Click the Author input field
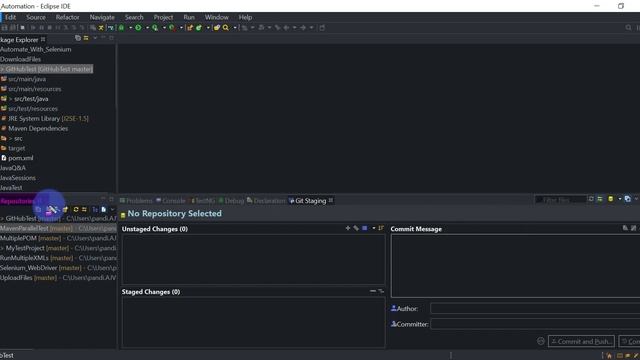Screen dimensions: 640x360 pyautogui.click(x=535, y=309)
